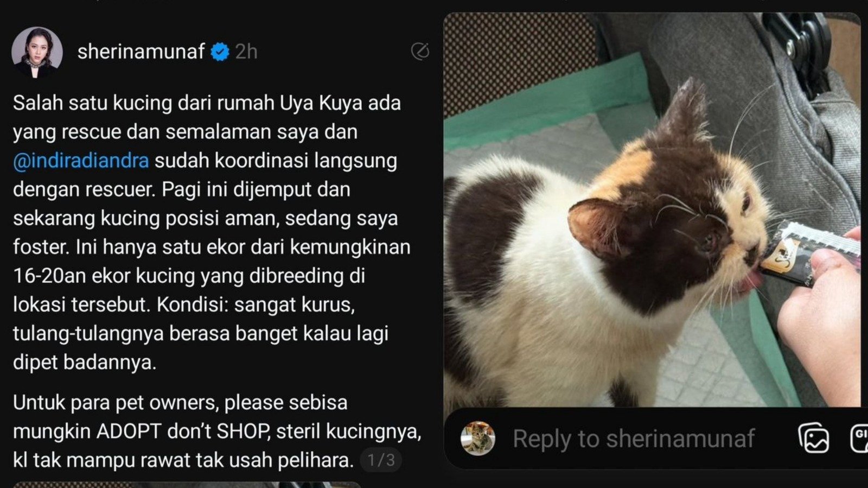This screenshot has width=868, height=488.
Task: Follow the @indiradiandra mention
Action: [x=81, y=161]
